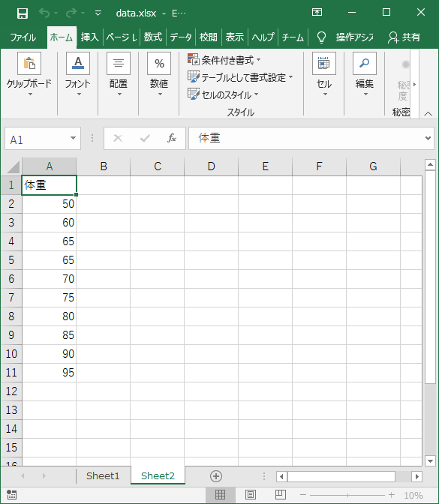This screenshot has width=439, height=504.
Task: Open 条件付き書式 dropdown
Action: click(x=224, y=60)
